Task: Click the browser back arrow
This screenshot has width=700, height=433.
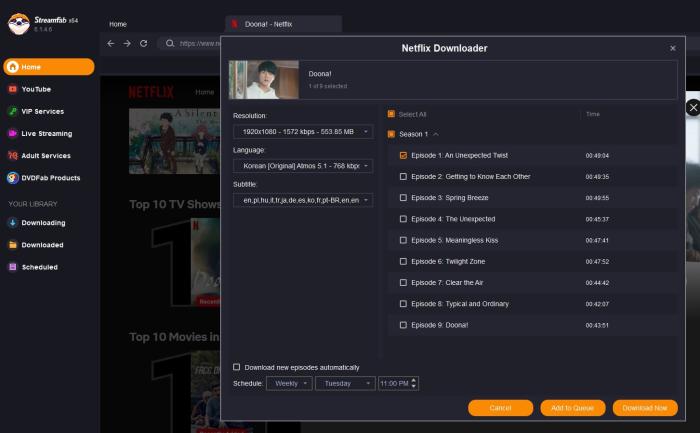Action: click(x=111, y=44)
